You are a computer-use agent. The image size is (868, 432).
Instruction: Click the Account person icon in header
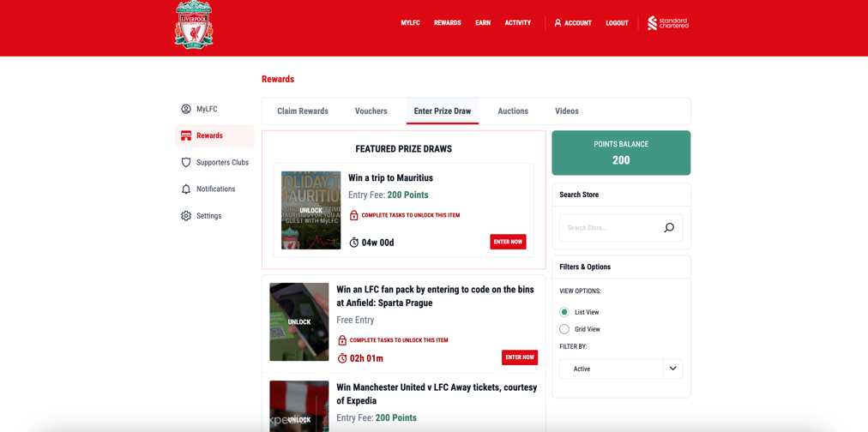tap(558, 22)
